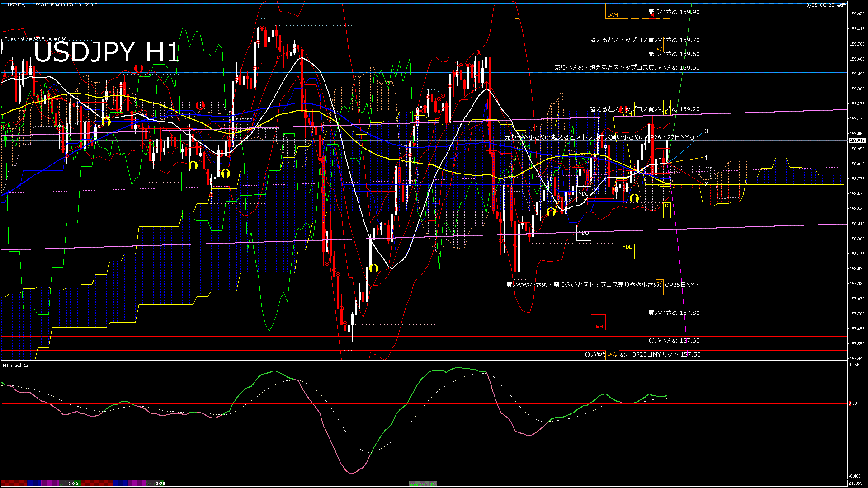Click the current price label 159.013 on the axis
The height and width of the screenshot is (488, 868).
tap(857, 140)
